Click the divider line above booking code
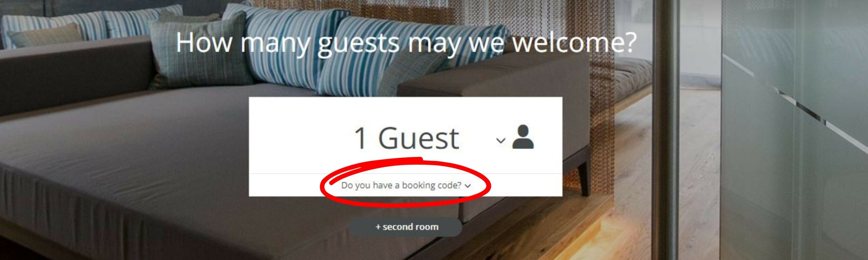Image resolution: width=868 pixels, height=260 pixels. pyautogui.click(x=406, y=173)
